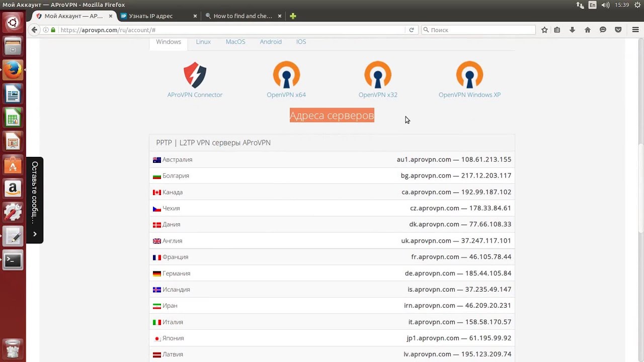Click the 'Франция' country row label
Viewport: 644px width, 362px height.
pyautogui.click(x=175, y=257)
